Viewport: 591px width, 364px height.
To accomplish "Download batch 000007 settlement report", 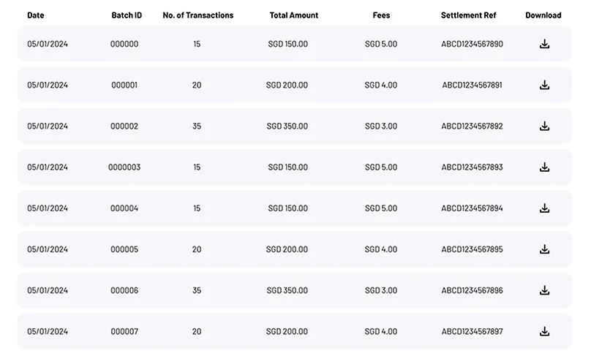I will [544, 332].
